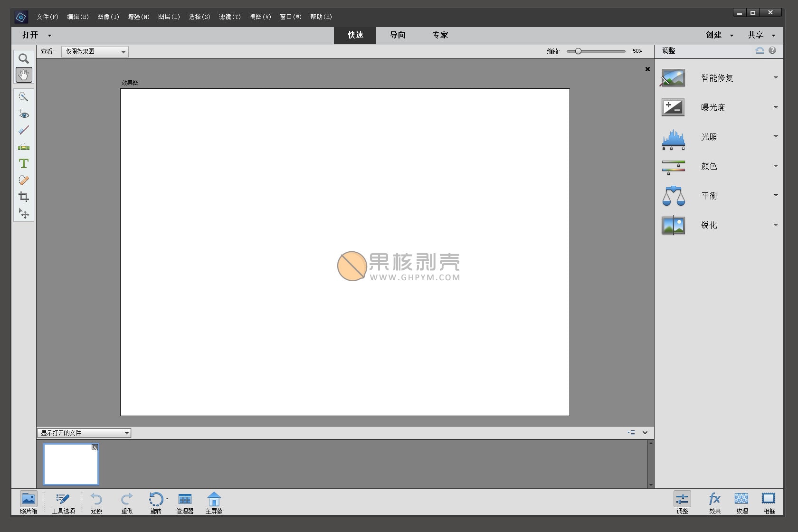Open the 管理器 organizer

[185, 503]
